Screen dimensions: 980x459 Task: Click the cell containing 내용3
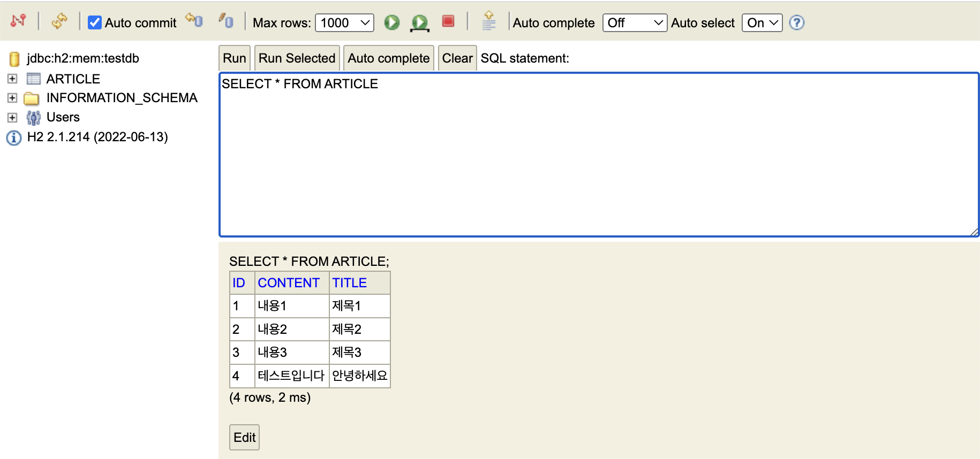[291, 352]
